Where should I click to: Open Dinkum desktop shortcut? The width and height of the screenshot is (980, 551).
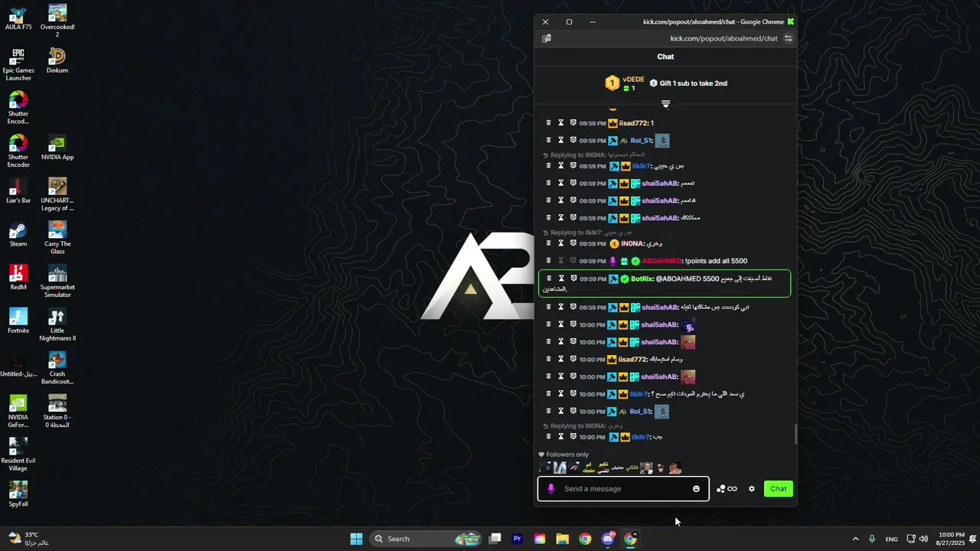tap(57, 60)
